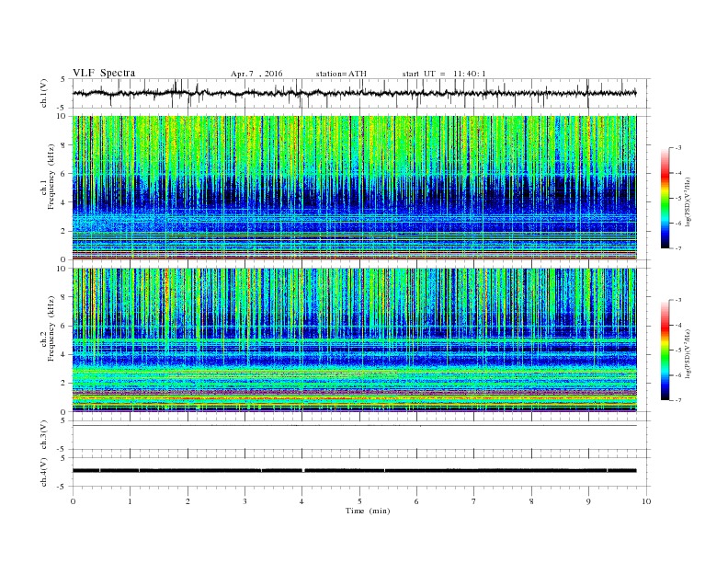The height and width of the screenshot is (563, 728).
Task: Click the ch.1 'Frequency (kHz)' axis label
Action: (51, 176)
